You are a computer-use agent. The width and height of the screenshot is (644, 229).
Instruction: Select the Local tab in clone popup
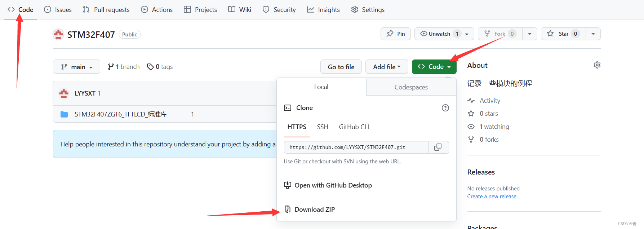(321, 87)
